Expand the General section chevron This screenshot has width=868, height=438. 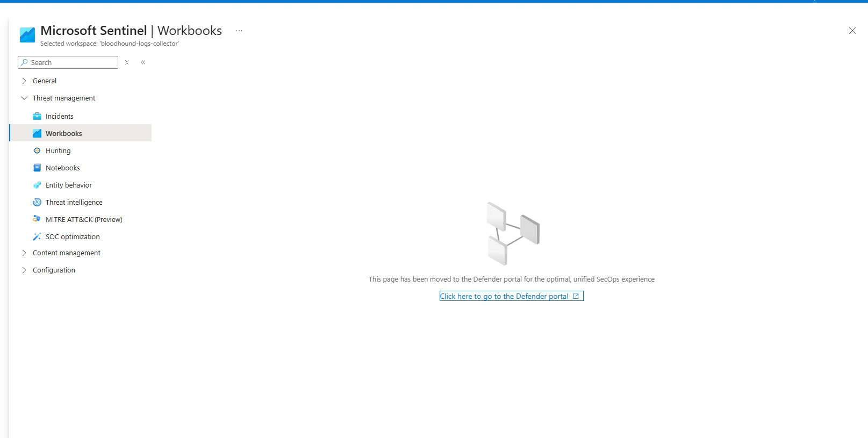(24, 81)
